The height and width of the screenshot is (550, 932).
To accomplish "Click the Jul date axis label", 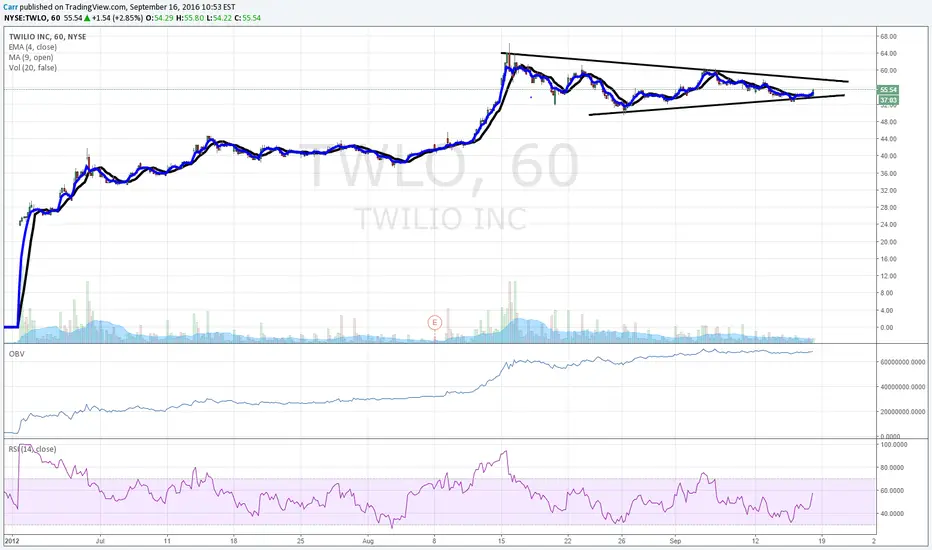I will click(100, 541).
